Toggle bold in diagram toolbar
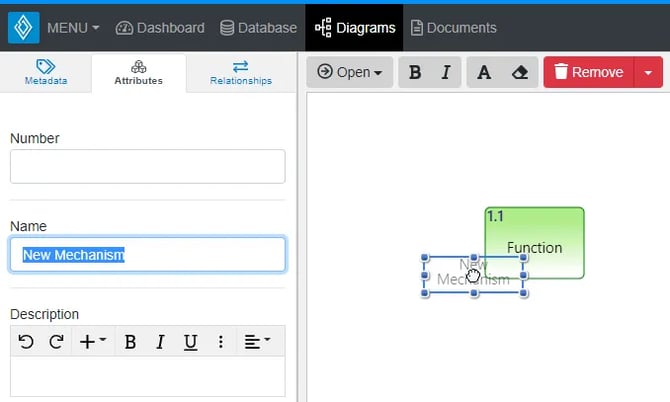This screenshot has width=670, height=402. 414,72
